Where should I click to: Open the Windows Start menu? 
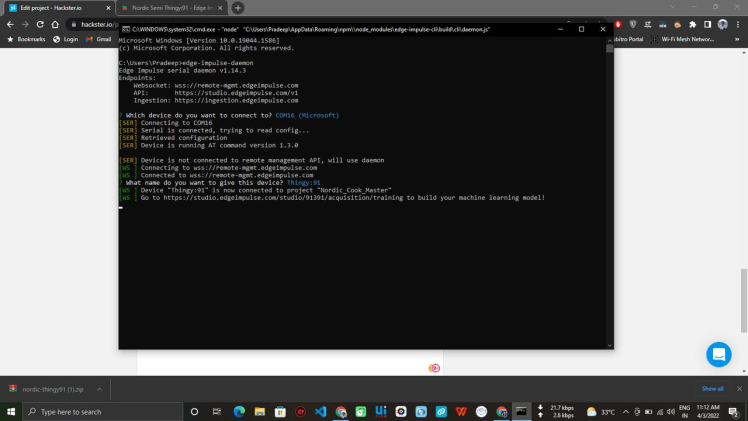(10, 411)
